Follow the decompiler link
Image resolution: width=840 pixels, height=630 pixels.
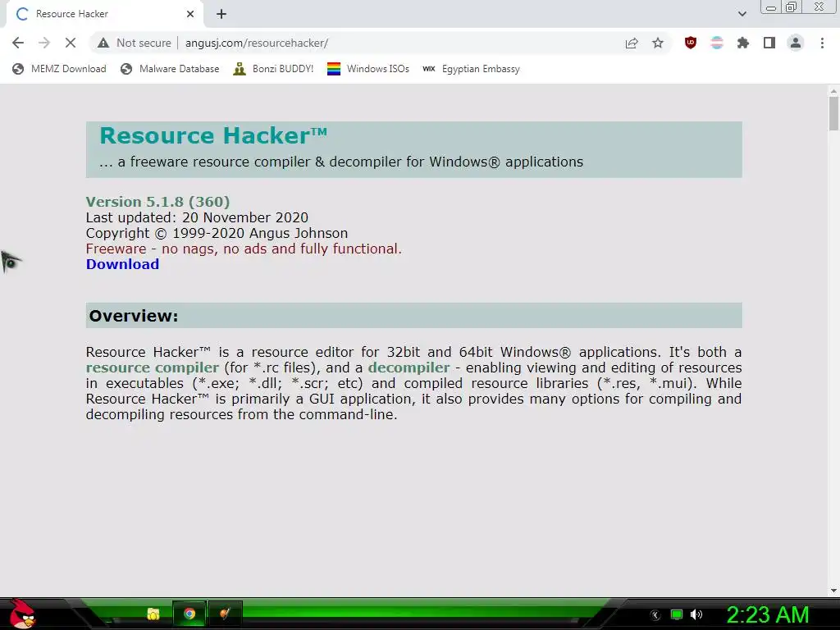tap(409, 367)
